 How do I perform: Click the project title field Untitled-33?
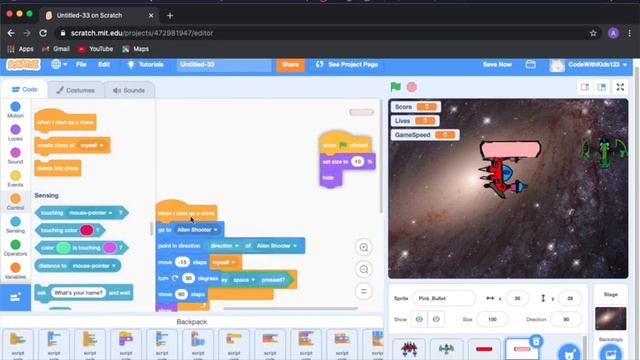tap(224, 64)
